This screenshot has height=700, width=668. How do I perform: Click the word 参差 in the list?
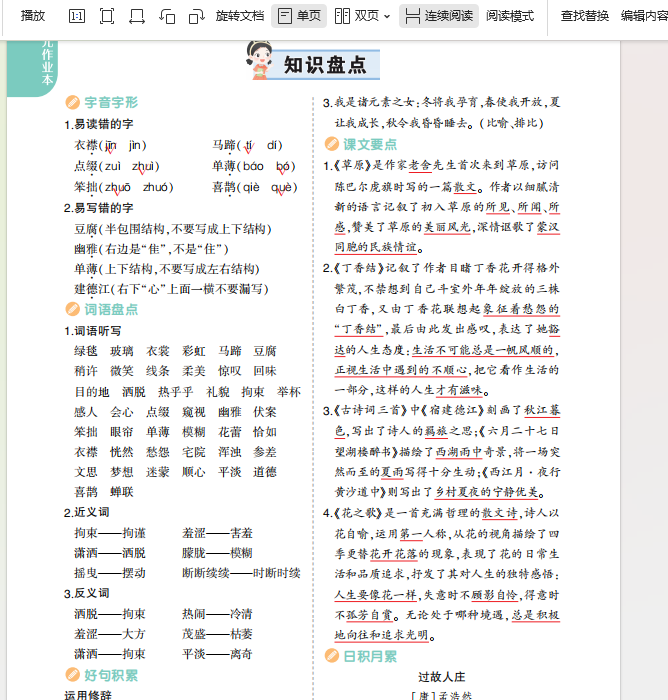click(x=265, y=452)
